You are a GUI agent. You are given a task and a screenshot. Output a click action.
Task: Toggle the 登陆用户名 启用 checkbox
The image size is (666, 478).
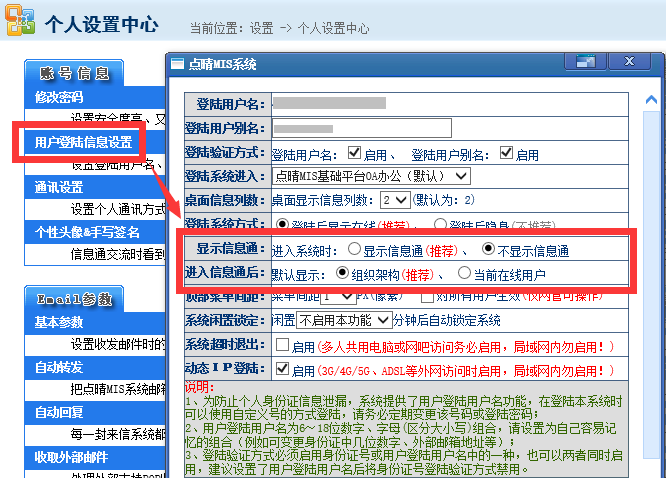pyautogui.click(x=353, y=154)
